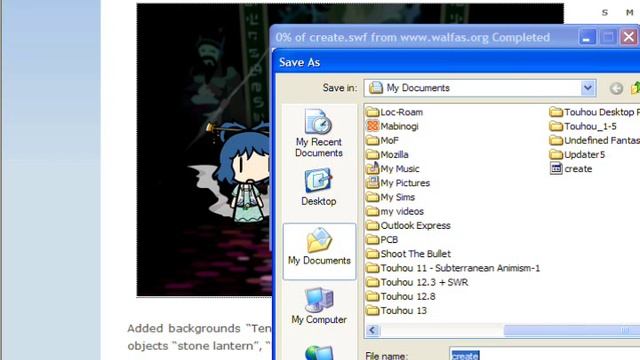Select the My Sims folder
The image size is (640, 360).
[390, 197]
